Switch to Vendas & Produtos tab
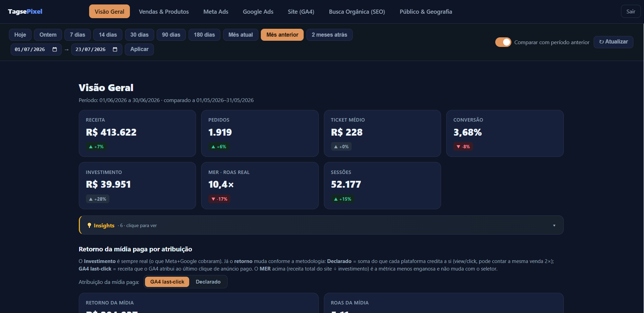Image resolution: width=644 pixels, height=313 pixels. [x=164, y=11]
